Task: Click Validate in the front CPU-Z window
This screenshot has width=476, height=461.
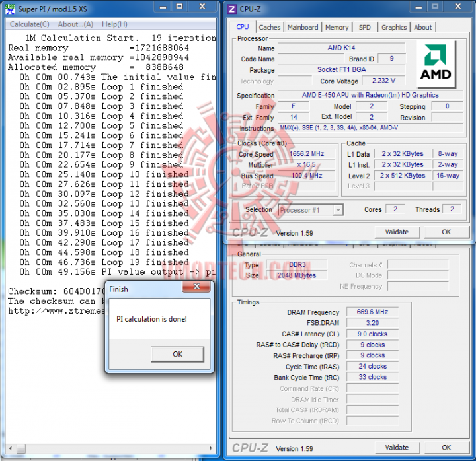Action: (397, 232)
